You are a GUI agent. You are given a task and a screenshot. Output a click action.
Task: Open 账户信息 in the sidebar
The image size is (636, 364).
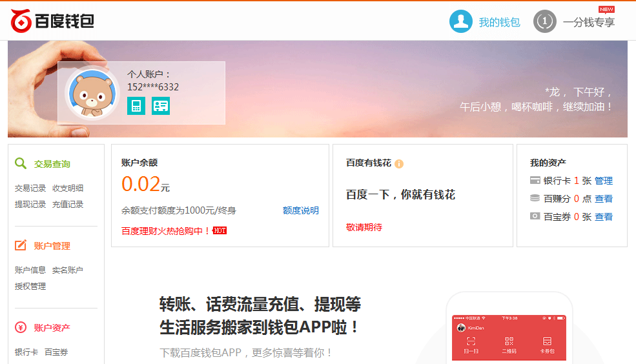coord(30,270)
